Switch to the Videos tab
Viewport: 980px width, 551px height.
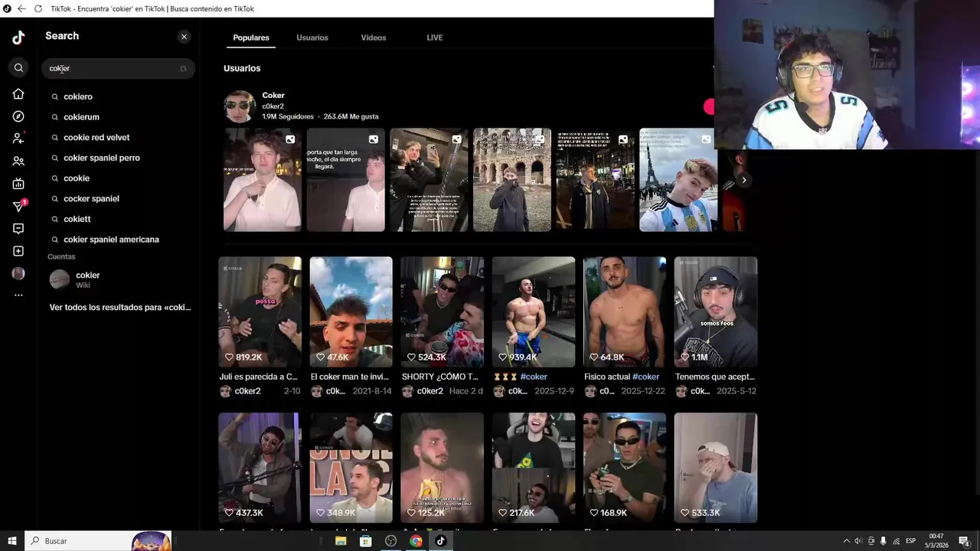click(374, 37)
